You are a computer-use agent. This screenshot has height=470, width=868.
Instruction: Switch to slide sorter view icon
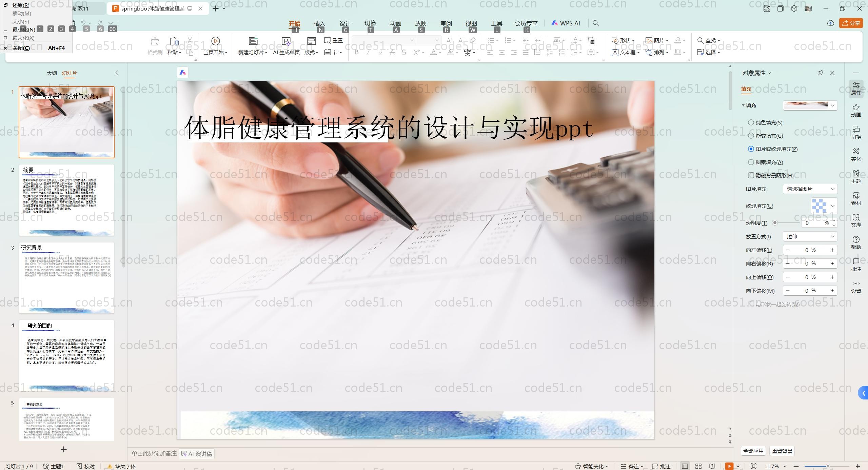click(x=698, y=466)
